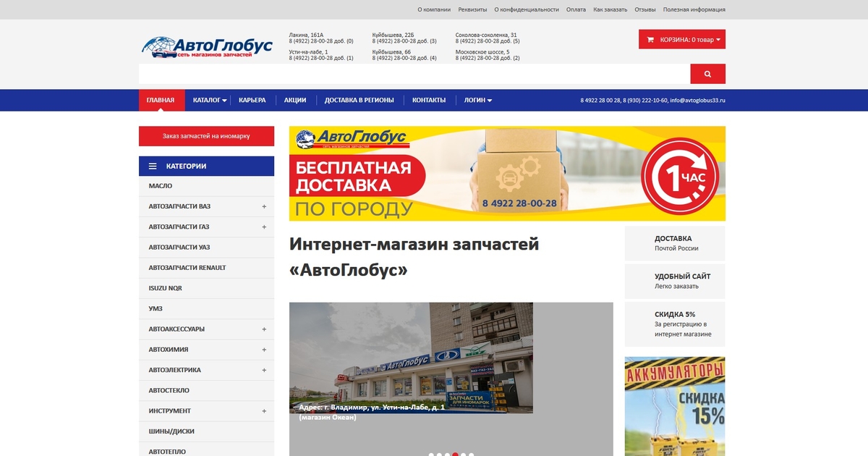Click the УДОБНЫЙ САЙТ info box
This screenshot has height=456, width=868.
(x=675, y=281)
